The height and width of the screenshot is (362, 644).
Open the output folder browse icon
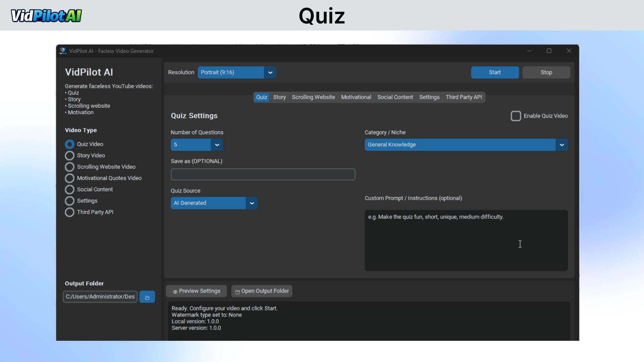point(147,297)
